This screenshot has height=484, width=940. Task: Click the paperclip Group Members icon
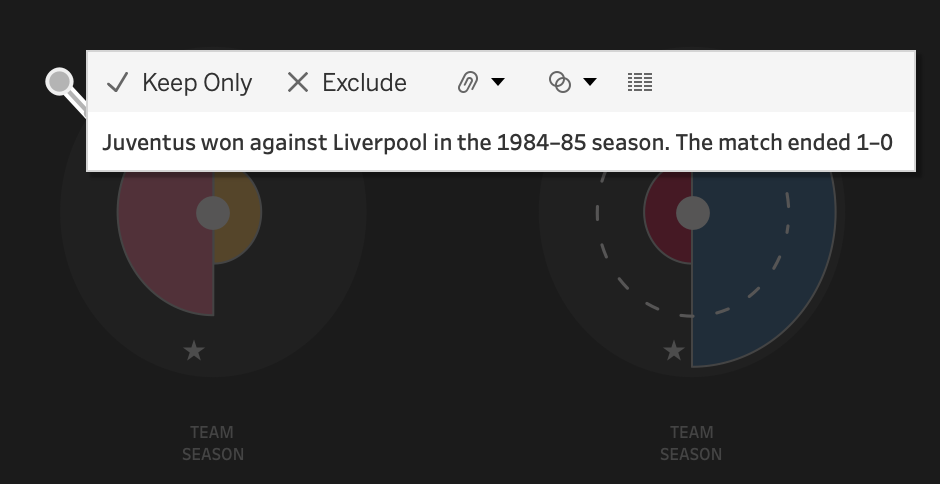467,83
